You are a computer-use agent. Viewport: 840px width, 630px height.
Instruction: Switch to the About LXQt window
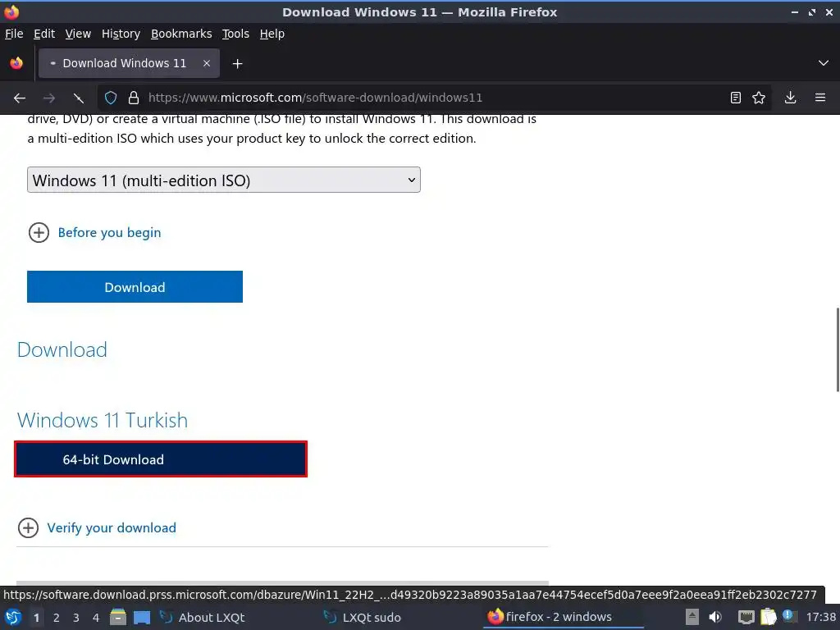point(203,617)
